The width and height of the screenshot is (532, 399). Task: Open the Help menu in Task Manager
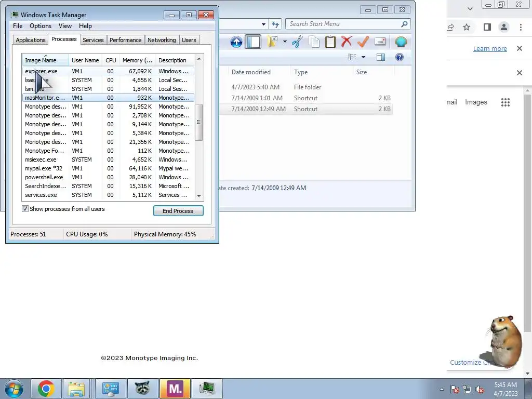point(85,26)
